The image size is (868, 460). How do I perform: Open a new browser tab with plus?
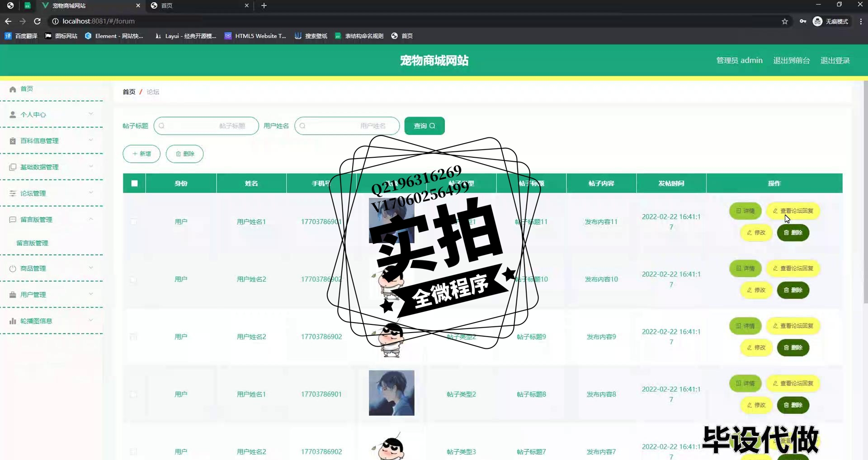pyautogui.click(x=264, y=5)
